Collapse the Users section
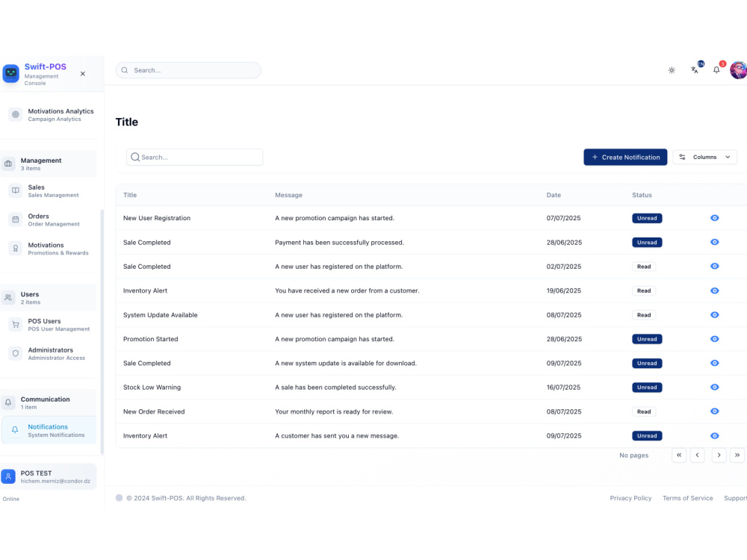This screenshot has height=560, width=747. click(48, 298)
